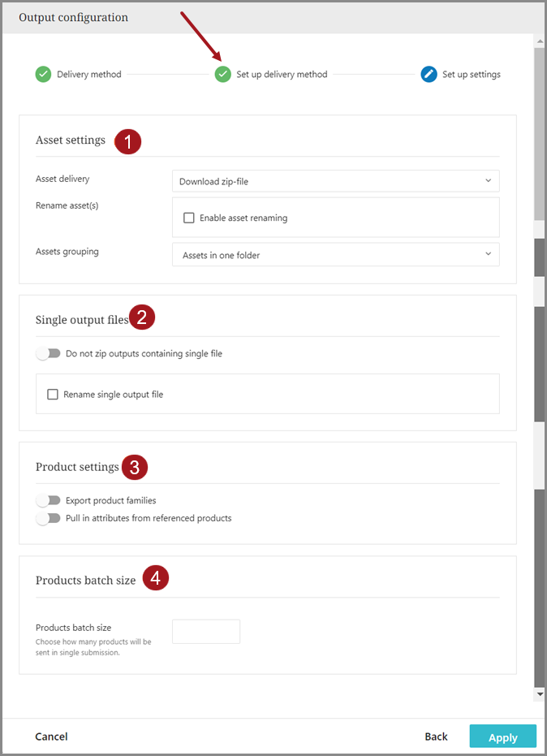
Task: Click the green checkmark beside Set up delivery method
Action: point(223,75)
